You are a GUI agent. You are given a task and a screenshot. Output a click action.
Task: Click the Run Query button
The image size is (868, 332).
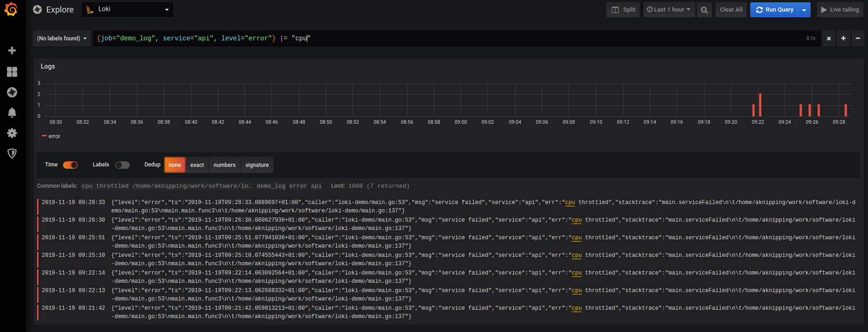pos(774,10)
